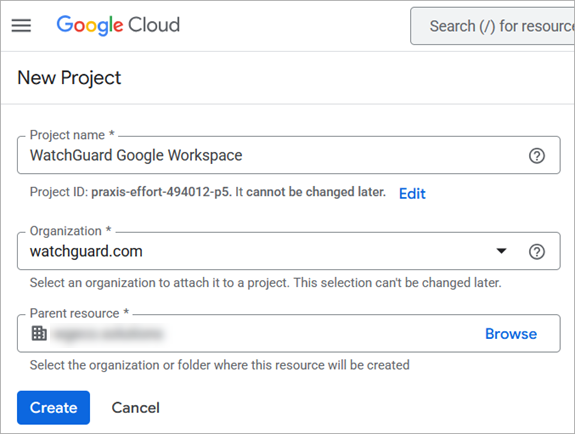Click the Project name field label

point(72,135)
